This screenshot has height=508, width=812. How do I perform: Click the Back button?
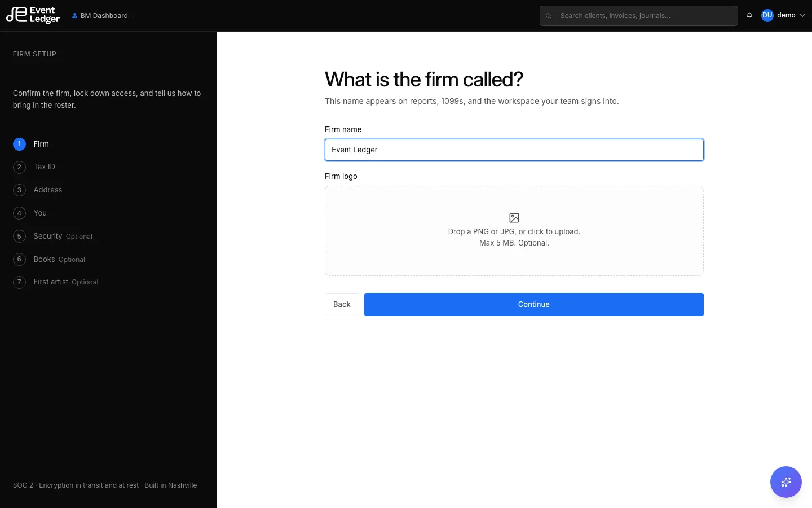point(342,304)
